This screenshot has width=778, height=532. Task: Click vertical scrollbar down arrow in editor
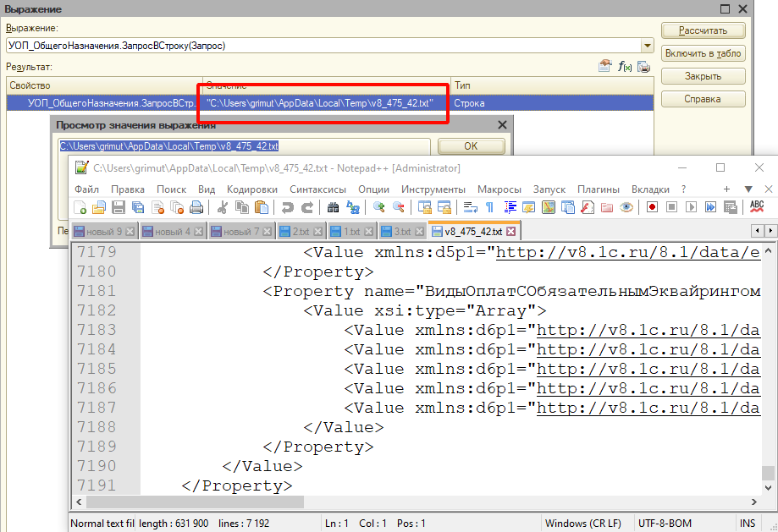coord(768,488)
